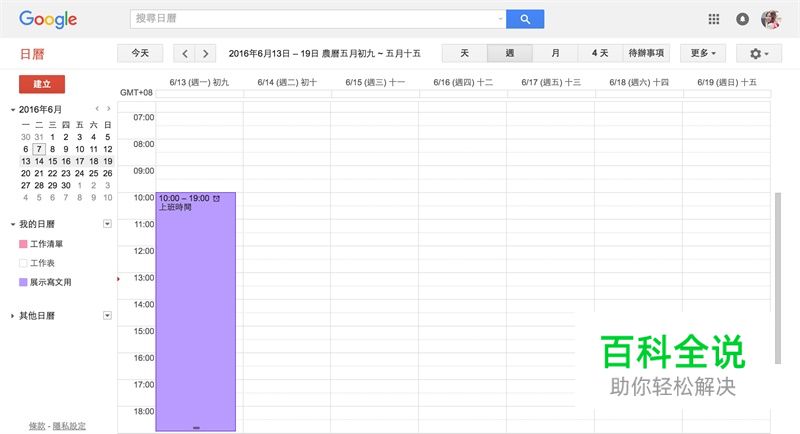
Task: Select day 22 in the mini calendar
Action: [x=53, y=173]
